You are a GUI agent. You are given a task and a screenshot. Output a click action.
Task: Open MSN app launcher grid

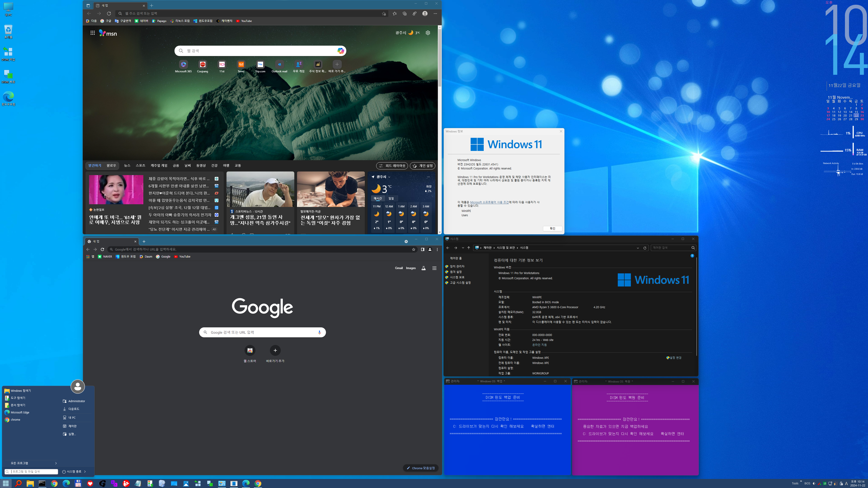pos(92,33)
